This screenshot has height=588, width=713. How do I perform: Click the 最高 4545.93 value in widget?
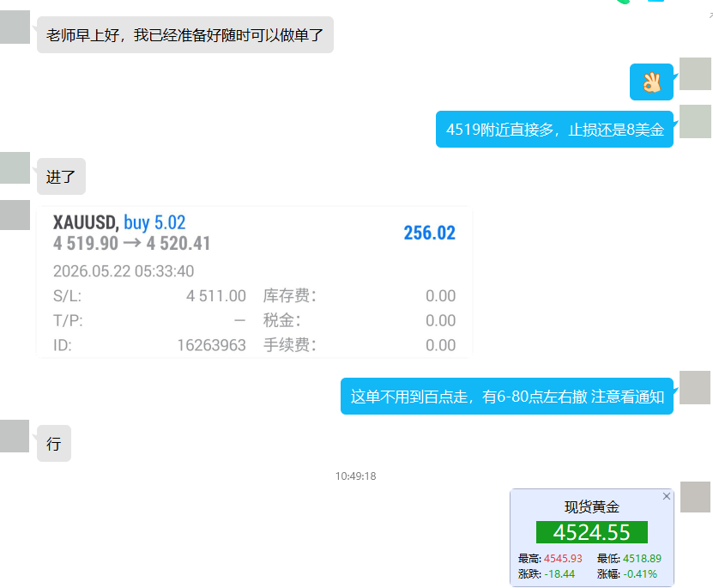563,559
